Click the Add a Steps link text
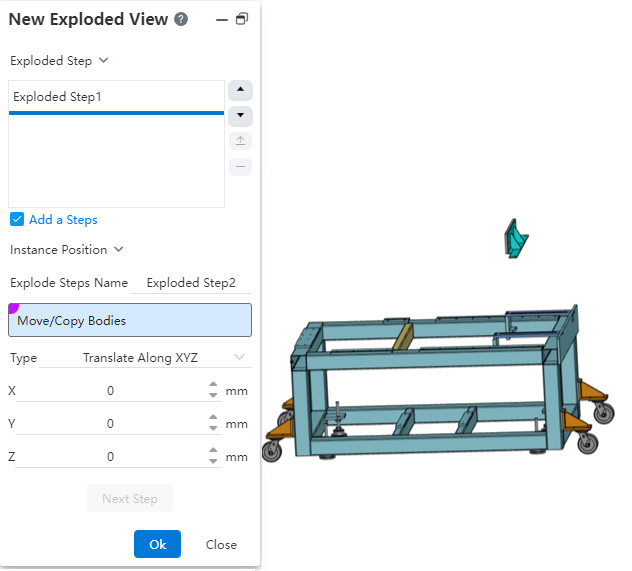 63,220
